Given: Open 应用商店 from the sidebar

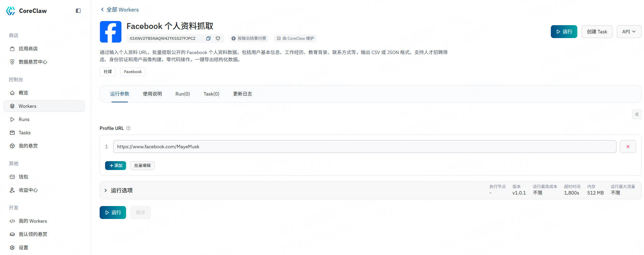Looking at the screenshot, I should 28,49.
